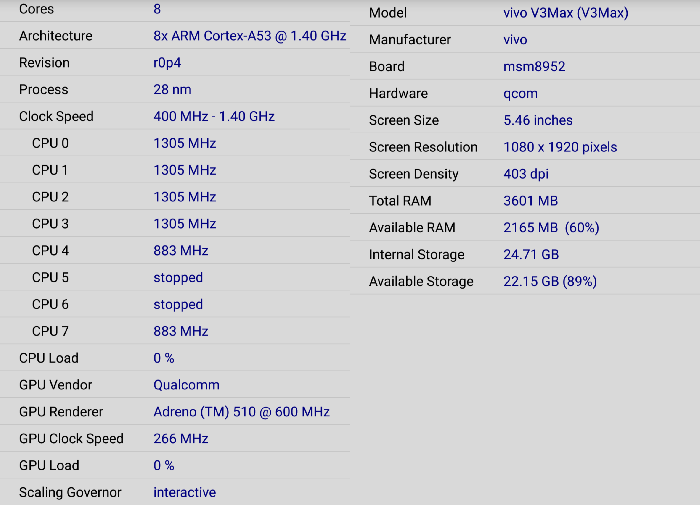This screenshot has width=700, height=505.
Task: Tap the CPU 7 frequency row
Action: pos(175,331)
